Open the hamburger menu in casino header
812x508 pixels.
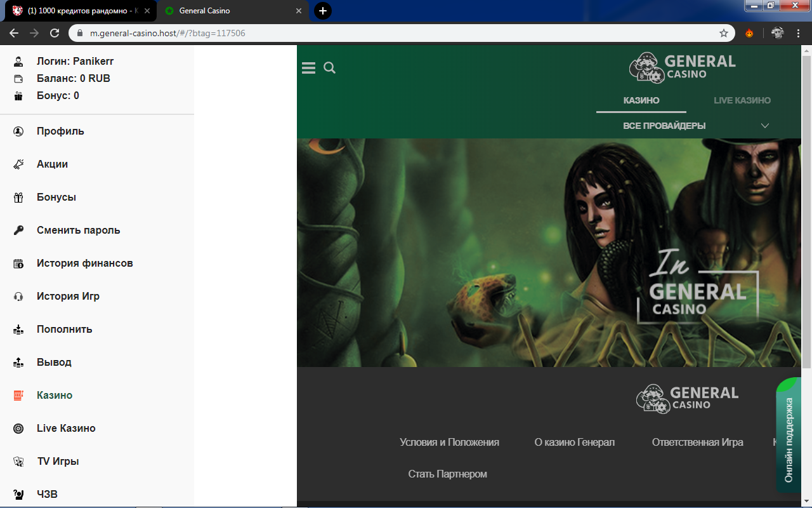tap(309, 68)
